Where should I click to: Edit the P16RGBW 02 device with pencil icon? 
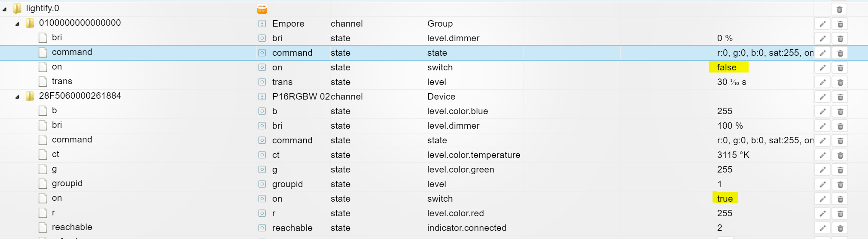point(822,97)
